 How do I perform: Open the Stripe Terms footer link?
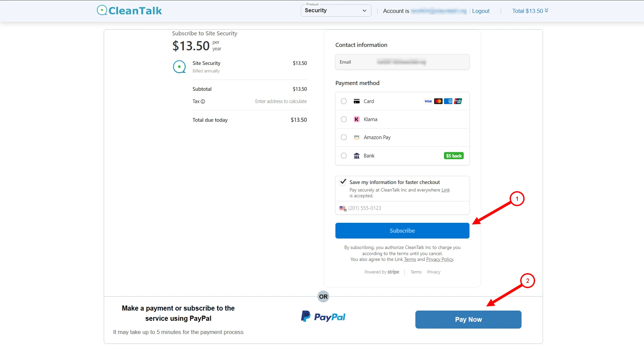[x=416, y=272]
